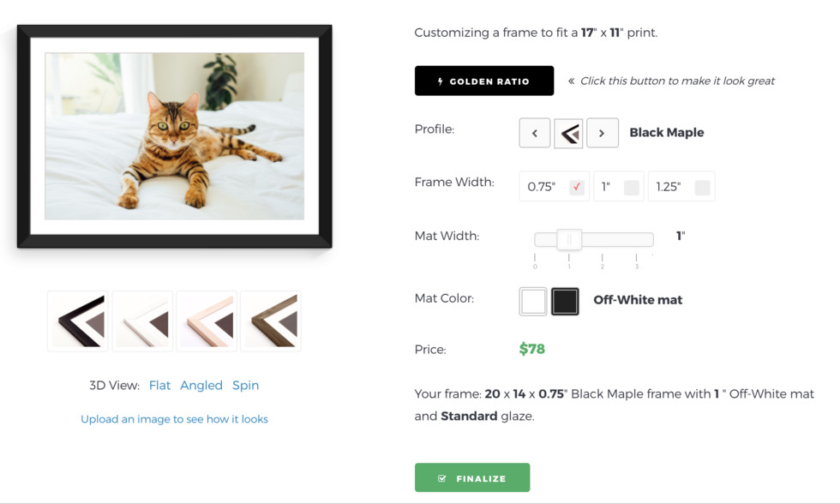Image resolution: width=840 pixels, height=504 pixels.
Task: Open Upload an image link
Action: [x=174, y=419]
